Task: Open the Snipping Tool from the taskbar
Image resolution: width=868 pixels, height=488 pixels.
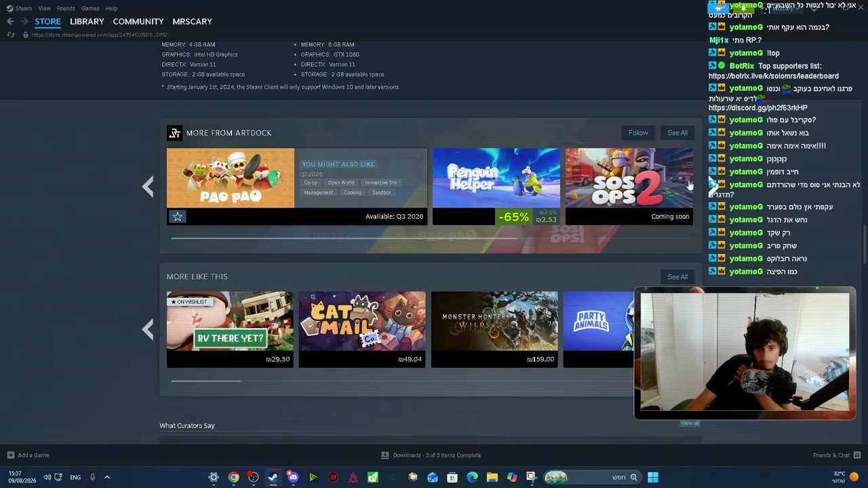Action: click(531, 477)
